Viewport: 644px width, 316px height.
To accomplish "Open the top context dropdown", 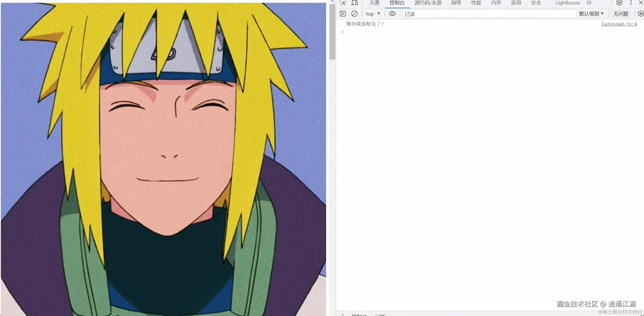I will 373,14.
